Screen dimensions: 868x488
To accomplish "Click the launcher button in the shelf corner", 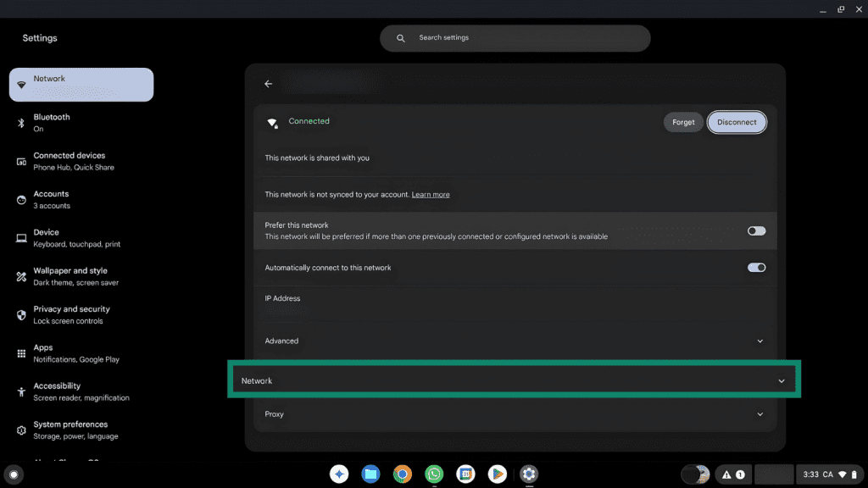I will pos(13,474).
